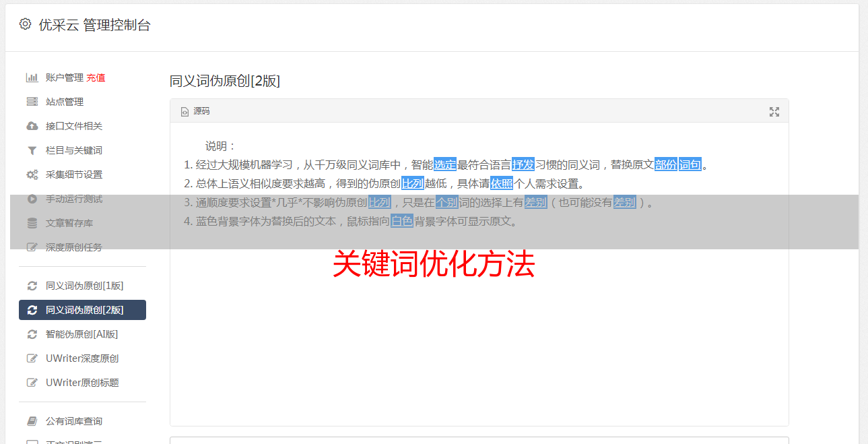
Task: Click inside the editor text area
Action: [x=479, y=323]
